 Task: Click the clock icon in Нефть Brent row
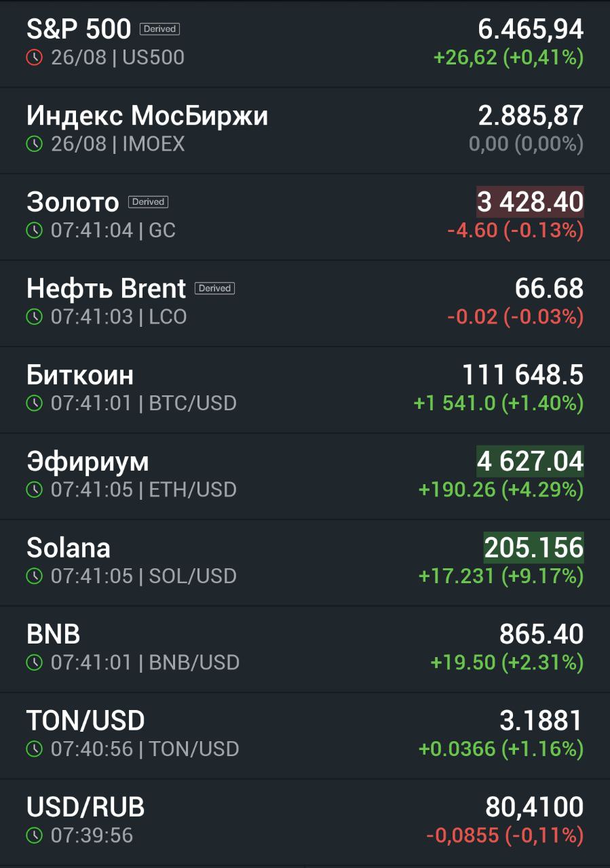tap(34, 317)
